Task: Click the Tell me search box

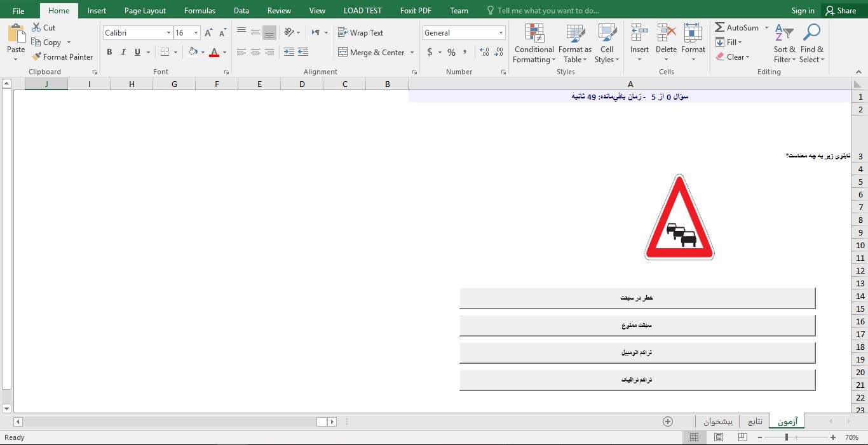Action: pyautogui.click(x=548, y=11)
